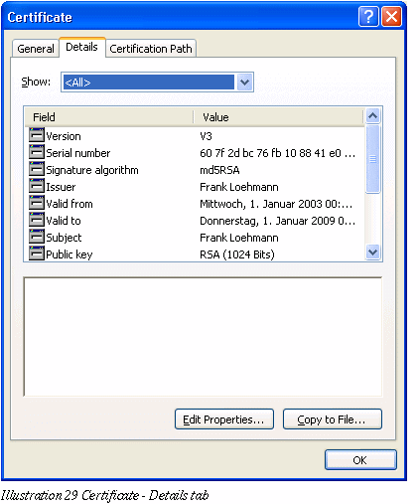Viewport: 420px width, 504px height.
Task: Click the Version field icon
Action: tap(37, 135)
